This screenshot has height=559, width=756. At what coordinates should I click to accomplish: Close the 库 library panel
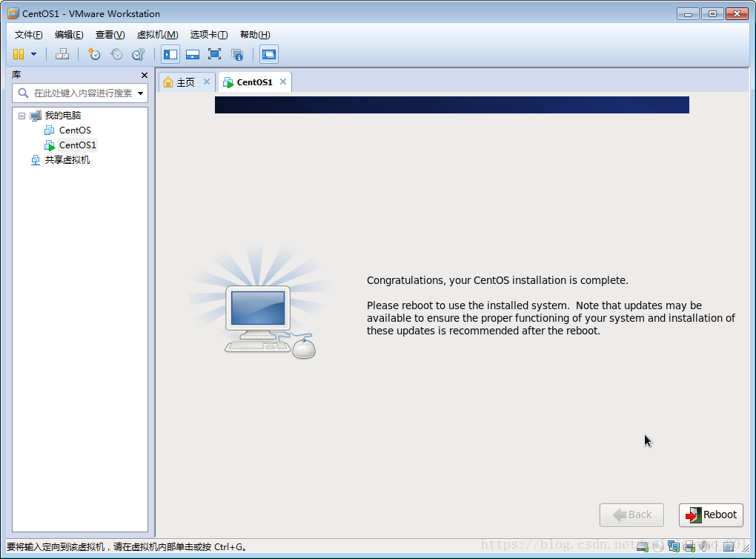click(x=145, y=75)
